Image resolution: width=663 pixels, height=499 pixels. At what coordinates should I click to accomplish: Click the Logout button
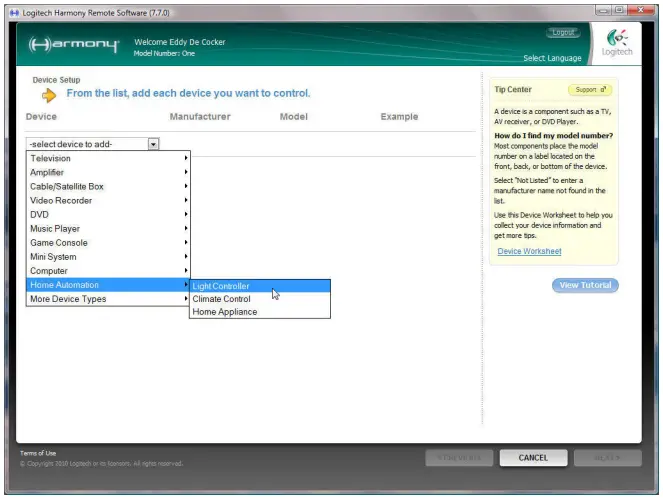[563, 33]
